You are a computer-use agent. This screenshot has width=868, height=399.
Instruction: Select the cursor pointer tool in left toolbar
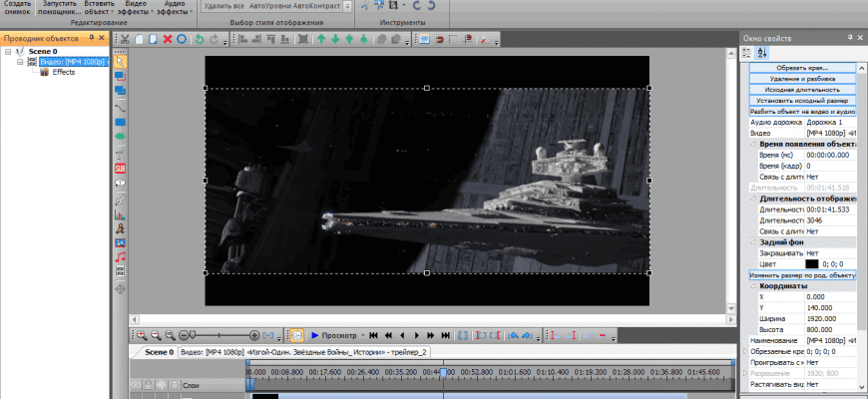(120, 60)
